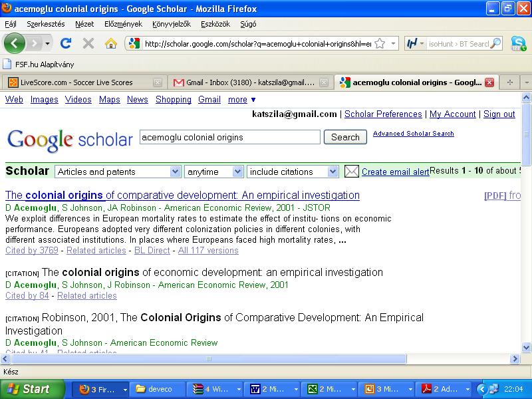Click the Microsoft PowerPoint taskbar group button
The image size is (532, 399).
click(388, 389)
